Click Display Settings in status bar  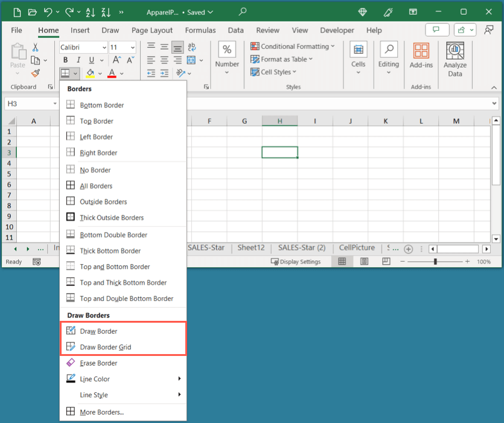295,262
